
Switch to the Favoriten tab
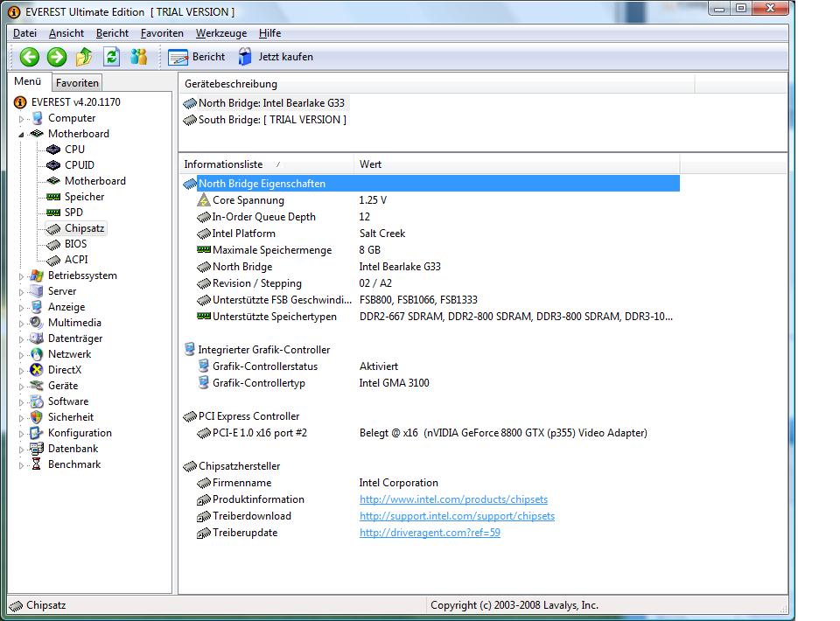[77, 82]
